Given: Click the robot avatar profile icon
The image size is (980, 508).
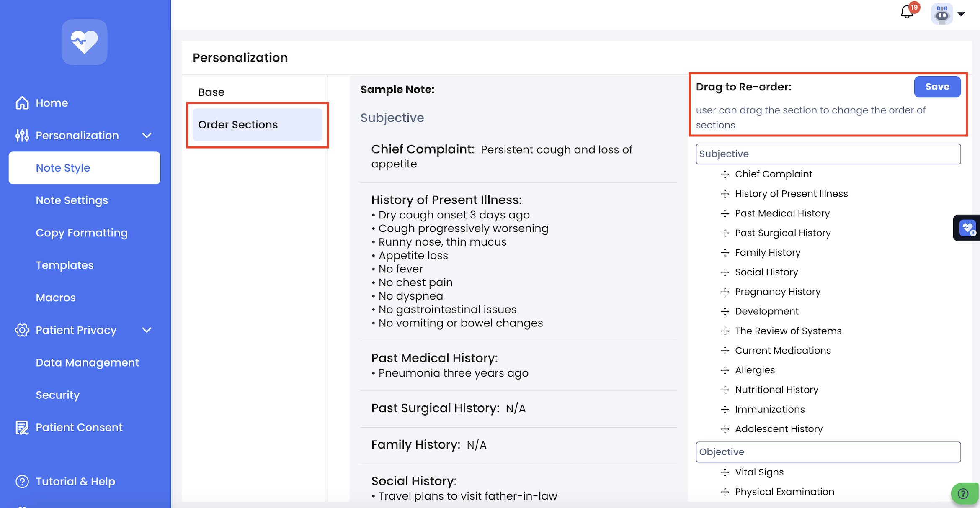Looking at the screenshot, I should click(942, 14).
